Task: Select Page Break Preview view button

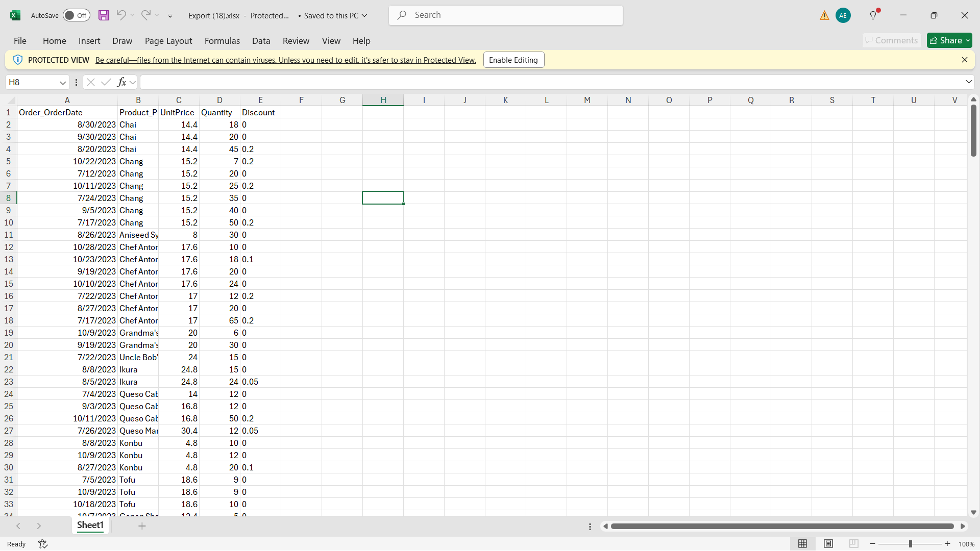Action: click(854, 544)
